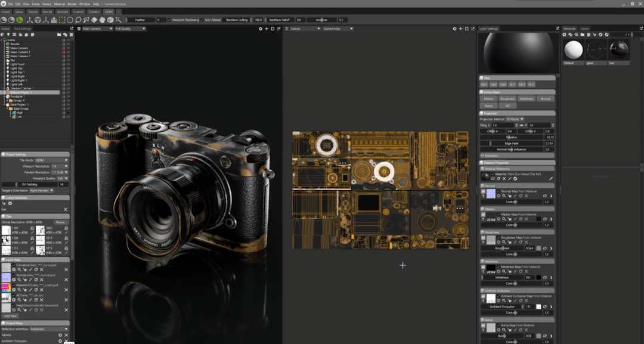Toggle the Normal Map From Material checkbox
The image size is (644, 344).
499,191
